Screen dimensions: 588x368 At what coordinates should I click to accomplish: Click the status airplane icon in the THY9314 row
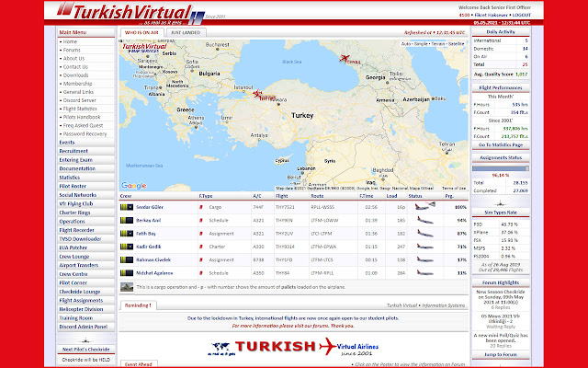(425, 247)
